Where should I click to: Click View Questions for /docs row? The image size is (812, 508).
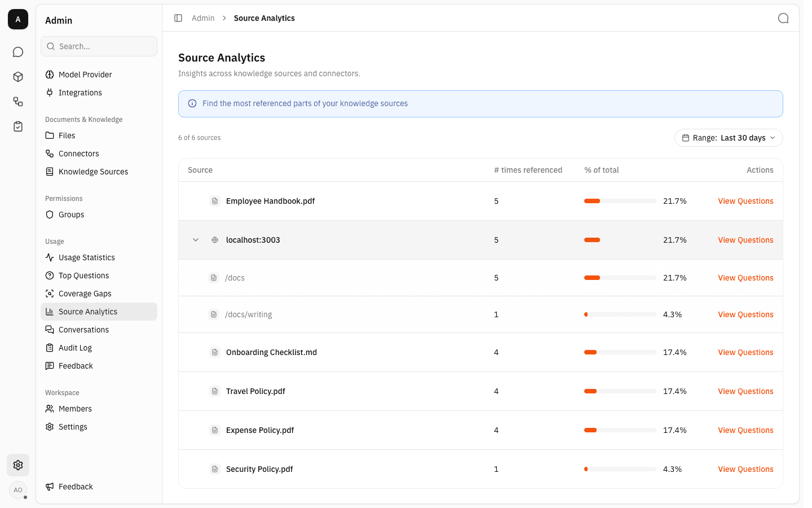[745, 278]
